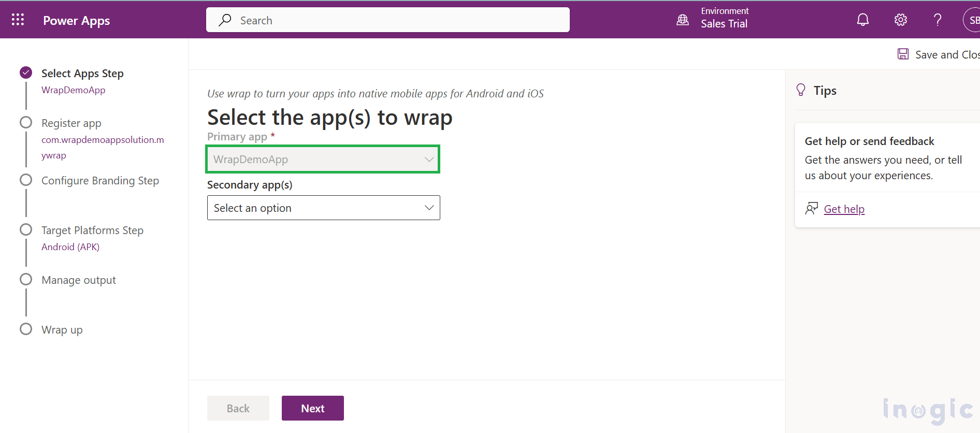Click the Select the app(s) to wrap heading
Image resolution: width=980 pixels, height=433 pixels.
[330, 118]
